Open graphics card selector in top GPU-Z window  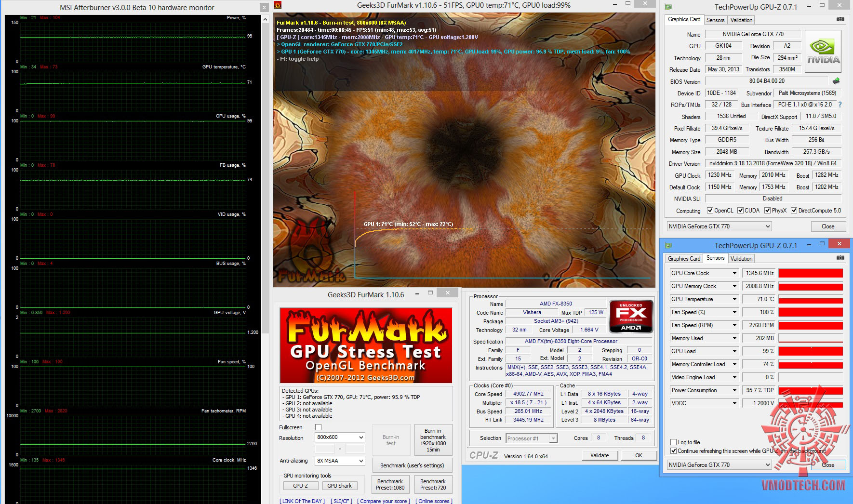pyautogui.click(x=719, y=226)
